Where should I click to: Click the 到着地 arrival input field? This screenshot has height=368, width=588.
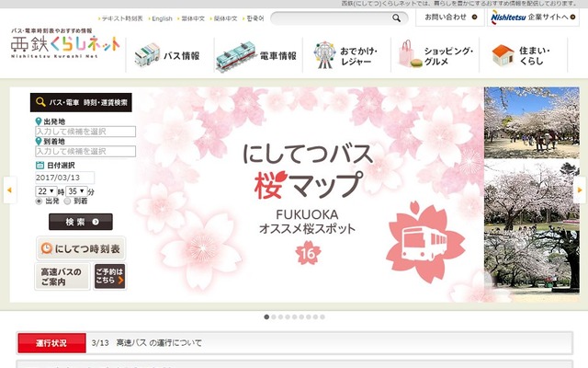pyautogui.click(x=85, y=151)
